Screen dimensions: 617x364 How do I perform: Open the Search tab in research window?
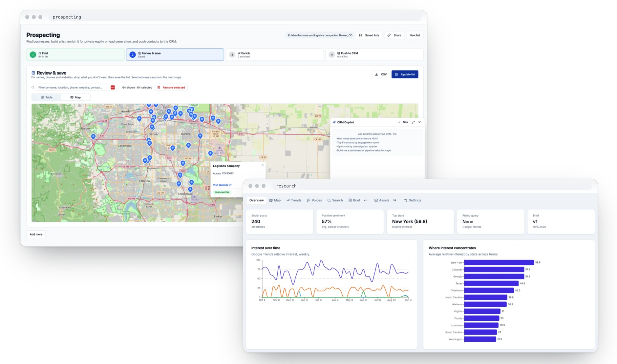(x=335, y=200)
